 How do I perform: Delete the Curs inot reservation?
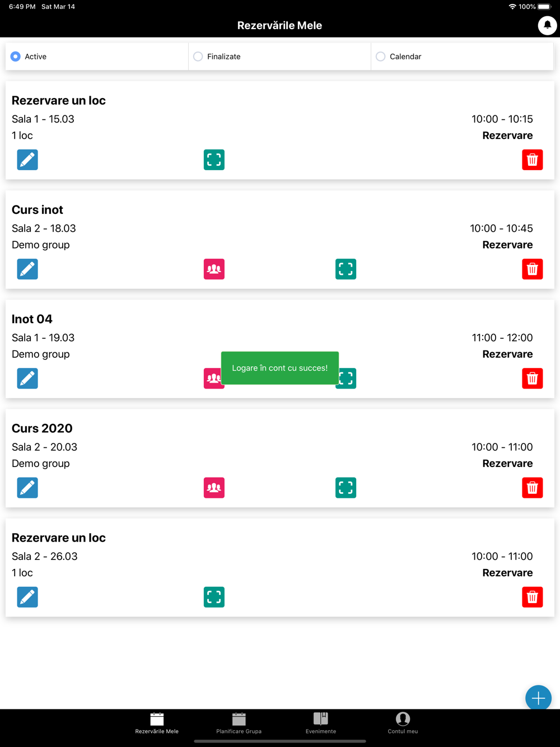(533, 269)
